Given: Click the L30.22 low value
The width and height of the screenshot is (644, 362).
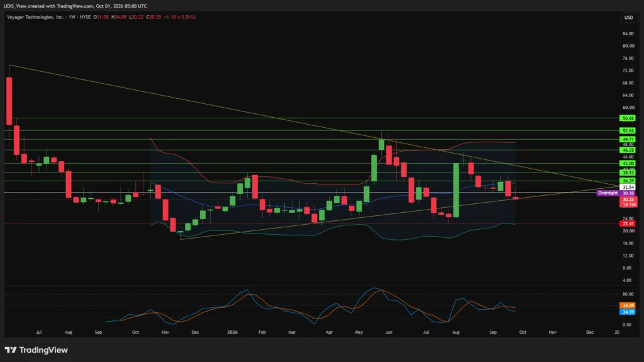Looking at the screenshot, I should click(136, 17).
